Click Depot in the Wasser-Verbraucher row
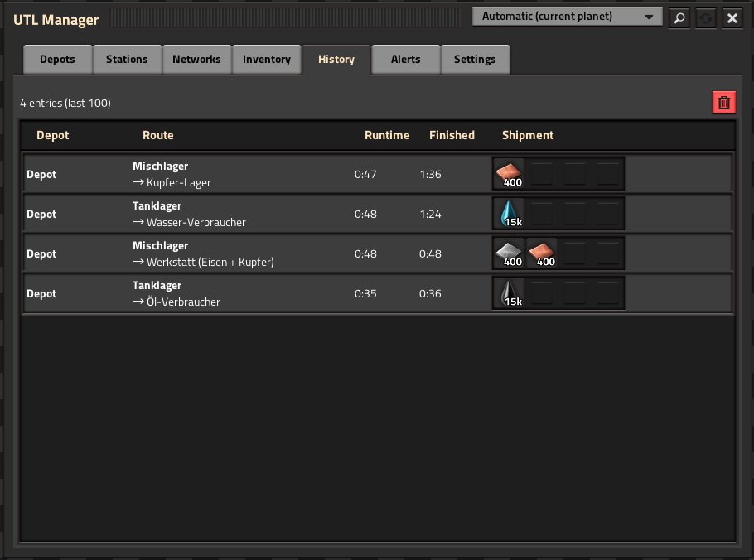 [41, 215]
